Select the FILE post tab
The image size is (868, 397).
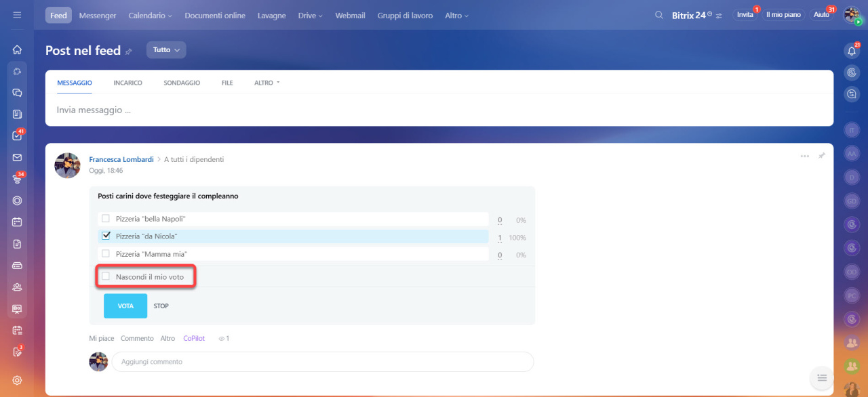pyautogui.click(x=227, y=83)
